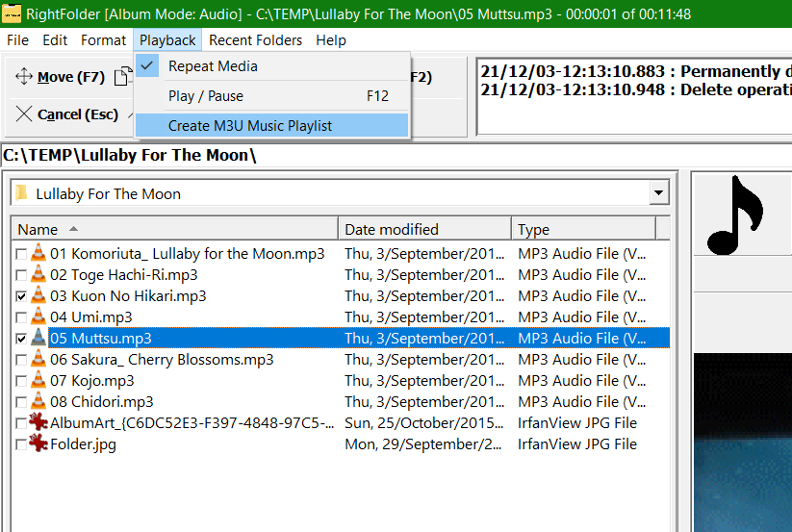Select file 03 Kuon No Hikari.mp3
The image size is (792, 532).
pyautogui.click(x=128, y=295)
